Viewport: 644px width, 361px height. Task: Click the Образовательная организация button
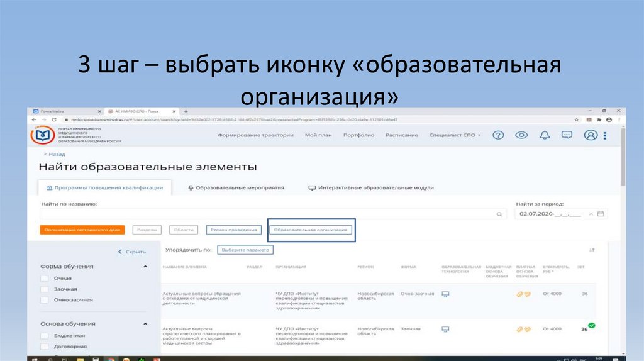click(311, 230)
